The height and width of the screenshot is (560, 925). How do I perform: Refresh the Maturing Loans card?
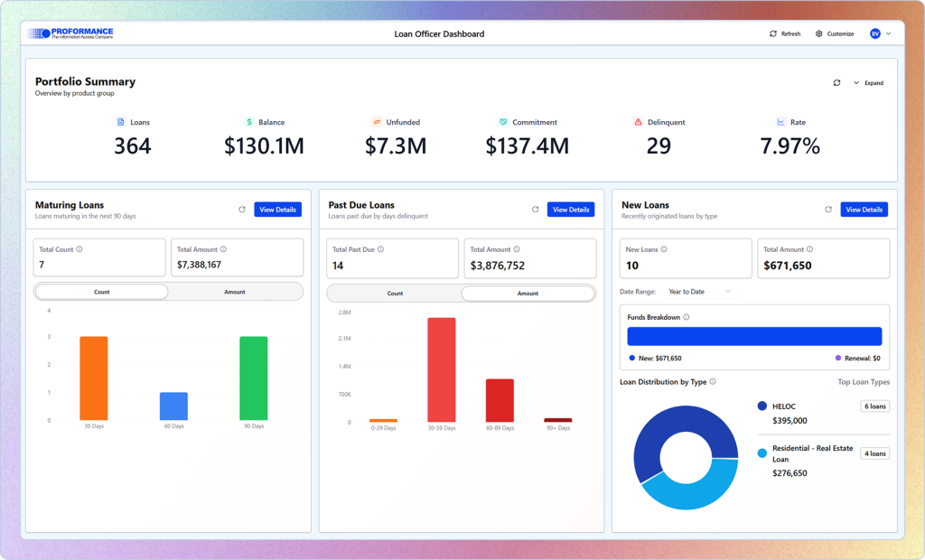241,209
